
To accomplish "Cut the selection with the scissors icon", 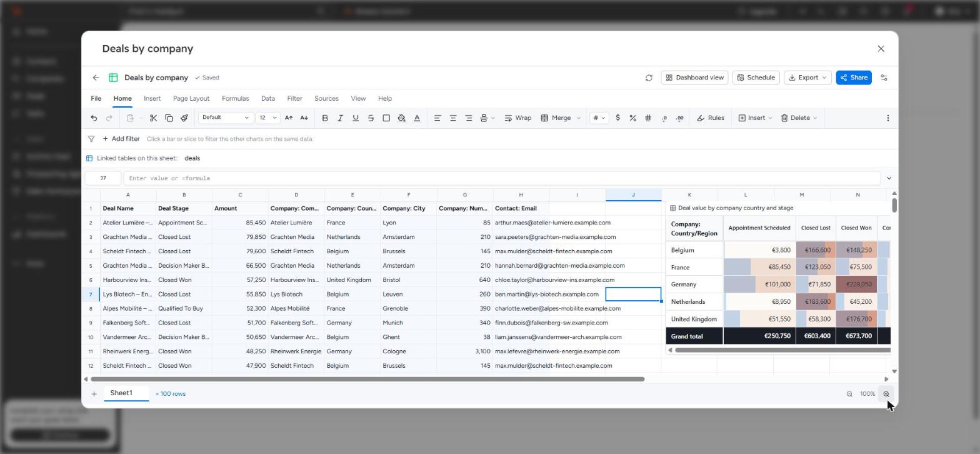I will [x=153, y=118].
